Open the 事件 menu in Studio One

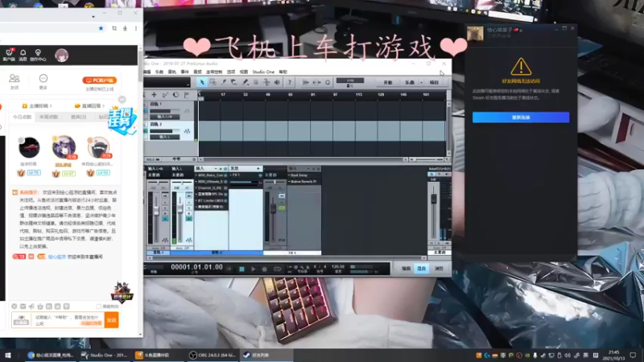tap(185, 72)
